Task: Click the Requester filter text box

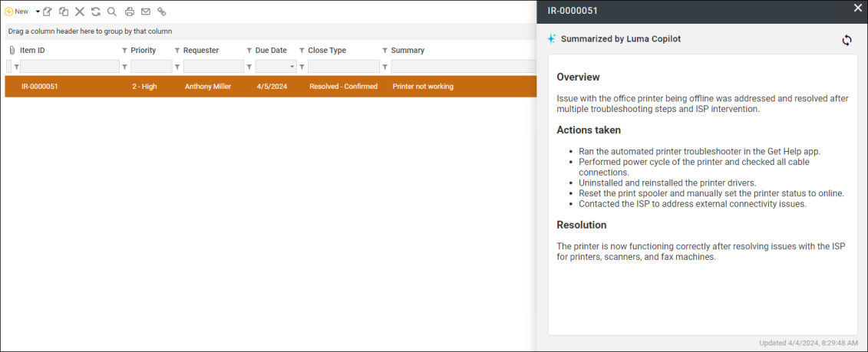Action: tap(213, 67)
